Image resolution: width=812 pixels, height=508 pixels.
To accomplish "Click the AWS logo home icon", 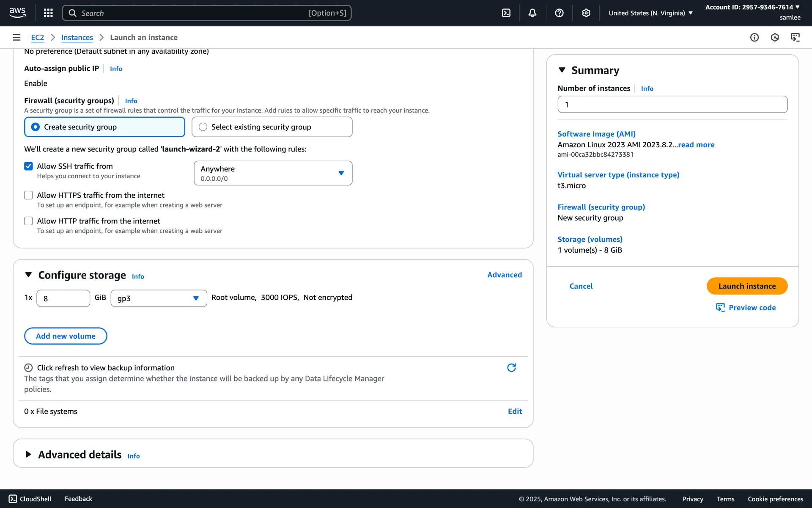I will tap(17, 13).
